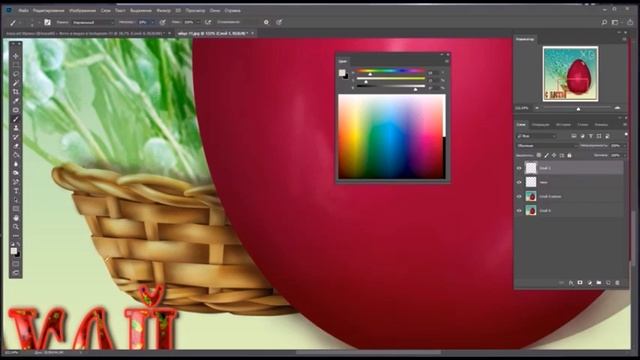Open the Файл menu

(24, 11)
